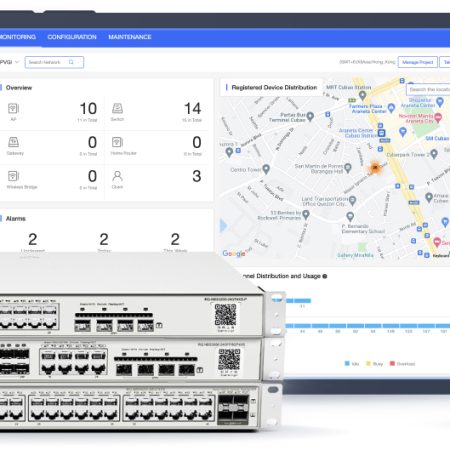Click the Novotel Manila hotel pin
The height and width of the screenshot is (450, 450).
pyautogui.click(x=438, y=117)
